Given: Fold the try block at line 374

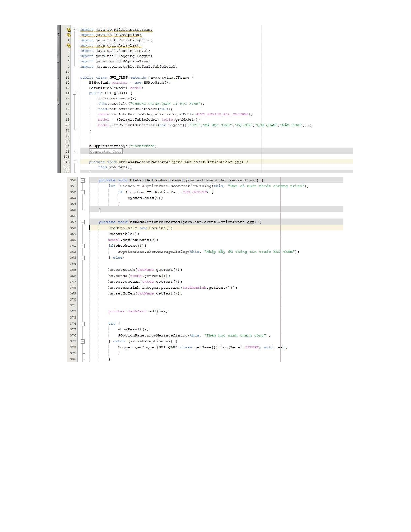Looking at the screenshot, I should click(83, 324).
